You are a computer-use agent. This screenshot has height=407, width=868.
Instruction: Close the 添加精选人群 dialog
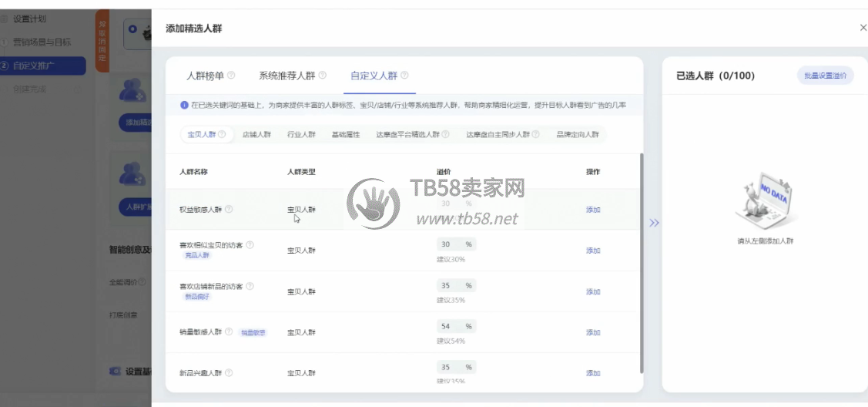(863, 28)
